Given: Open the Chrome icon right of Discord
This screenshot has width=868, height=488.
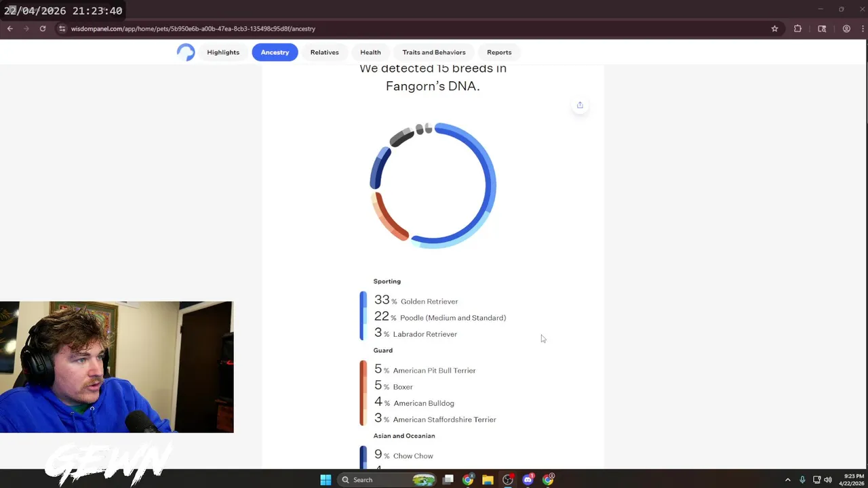Looking at the screenshot, I should pyautogui.click(x=548, y=480).
